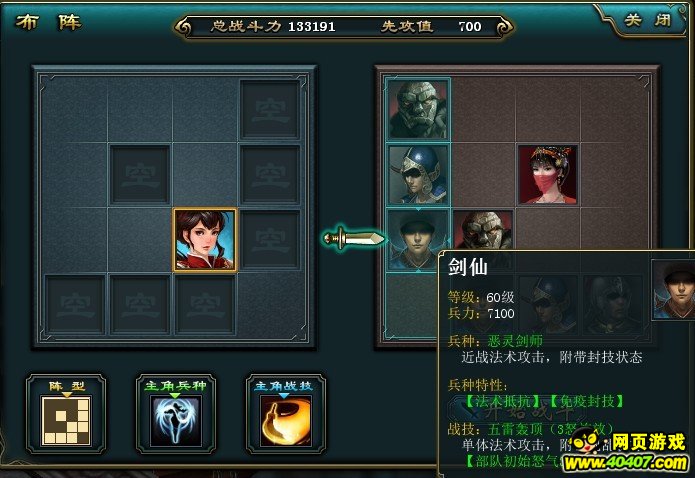695x478 pixels.
Task: Click the 阵型 formation grid thumbnail
Action: pos(66,421)
